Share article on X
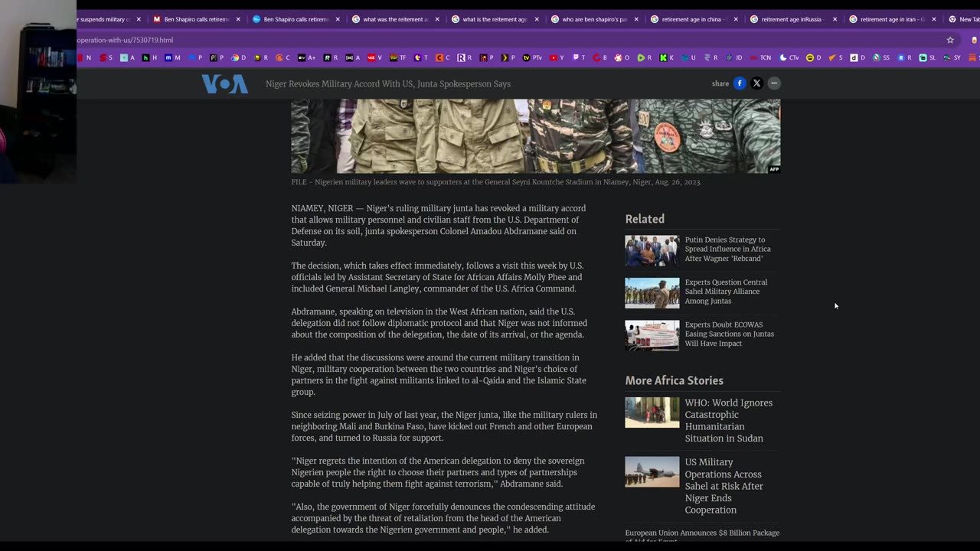This screenshot has width=980, height=551. pyautogui.click(x=756, y=83)
